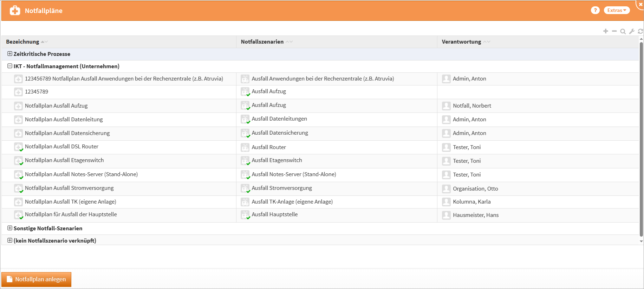
Task: Click the minus icon to collapse all groups
Action: [x=614, y=31]
